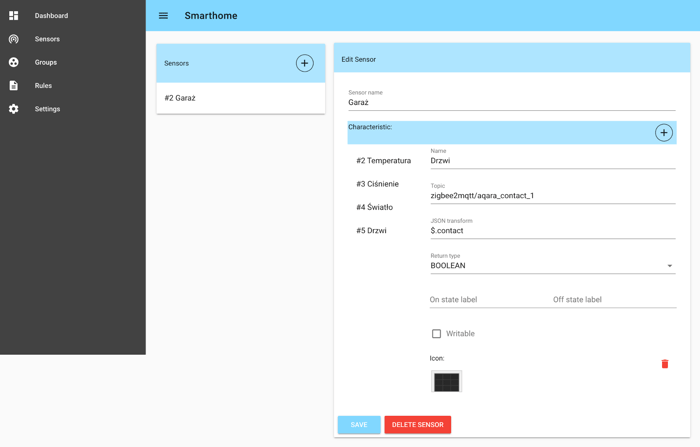Open the hamburger navigation menu

pos(163,16)
